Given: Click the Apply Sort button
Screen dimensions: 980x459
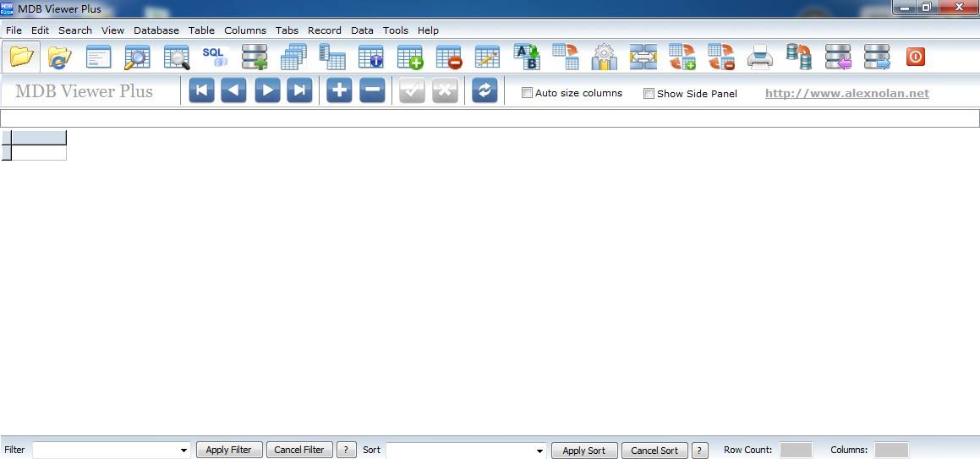Looking at the screenshot, I should coord(584,451).
